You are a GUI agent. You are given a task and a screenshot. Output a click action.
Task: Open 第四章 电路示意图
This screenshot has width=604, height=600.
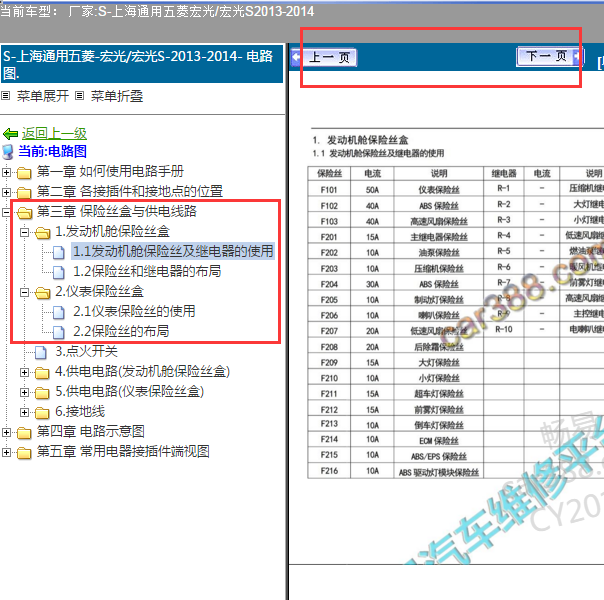[91, 432]
